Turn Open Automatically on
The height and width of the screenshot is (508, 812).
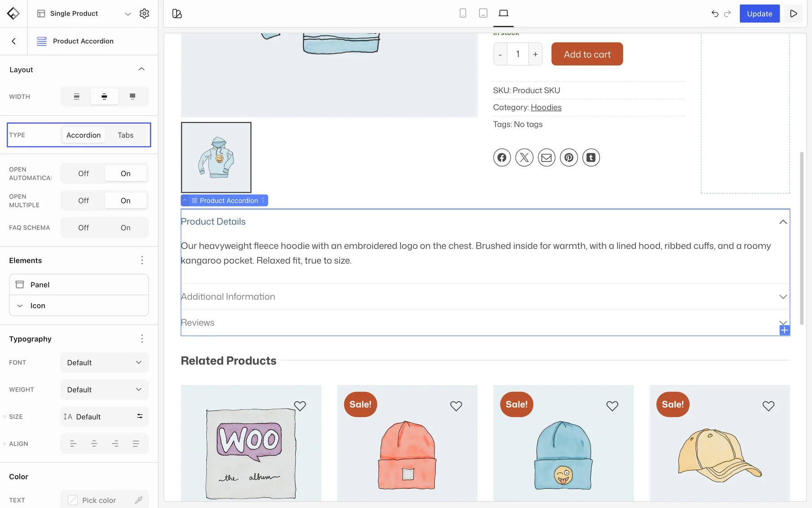(125, 173)
